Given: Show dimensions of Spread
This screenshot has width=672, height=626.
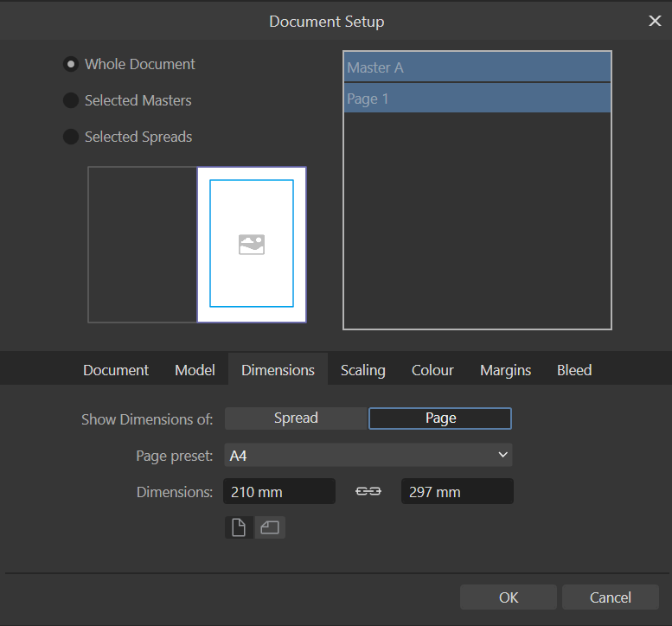Looking at the screenshot, I should tap(296, 418).
